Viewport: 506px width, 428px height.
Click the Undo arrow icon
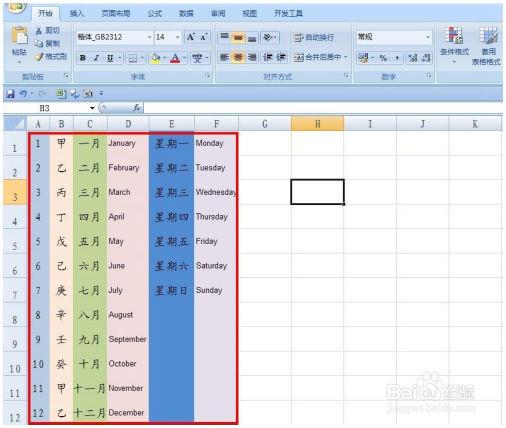tap(23, 94)
